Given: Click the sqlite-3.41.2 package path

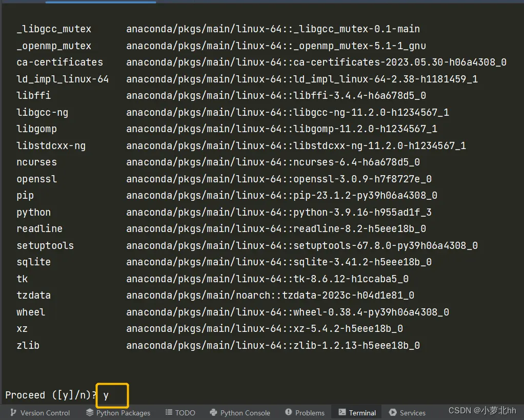Looking at the screenshot, I should click(x=279, y=262).
